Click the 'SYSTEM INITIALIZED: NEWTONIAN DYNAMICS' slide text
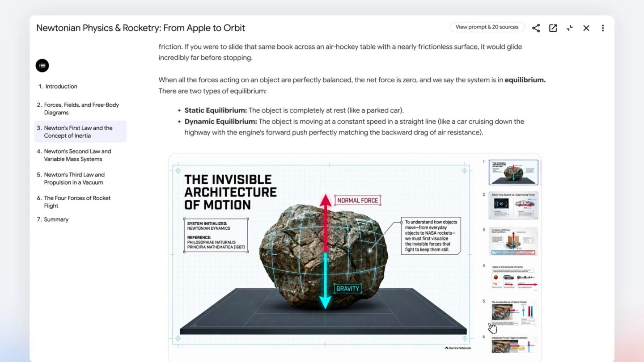Image resolution: width=644 pixels, height=362 pixels. 209,226
